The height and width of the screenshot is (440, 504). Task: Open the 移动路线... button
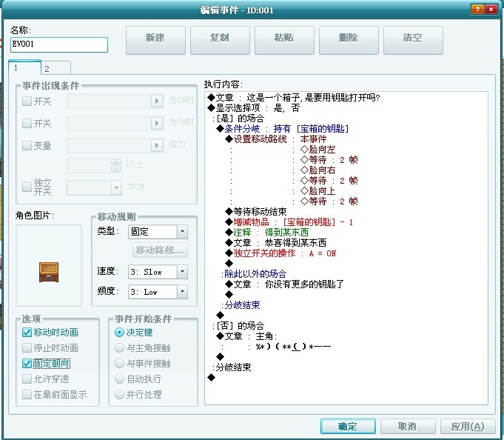[160, 250]
